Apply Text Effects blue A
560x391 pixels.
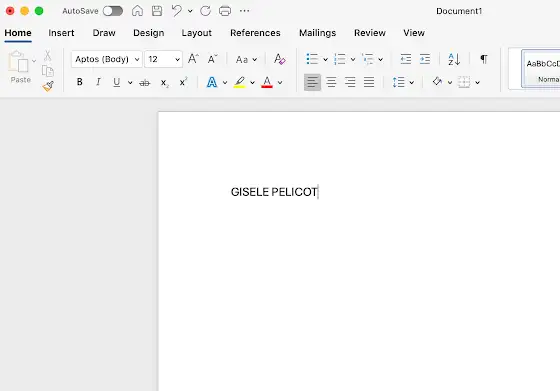[x=212, y=82]
